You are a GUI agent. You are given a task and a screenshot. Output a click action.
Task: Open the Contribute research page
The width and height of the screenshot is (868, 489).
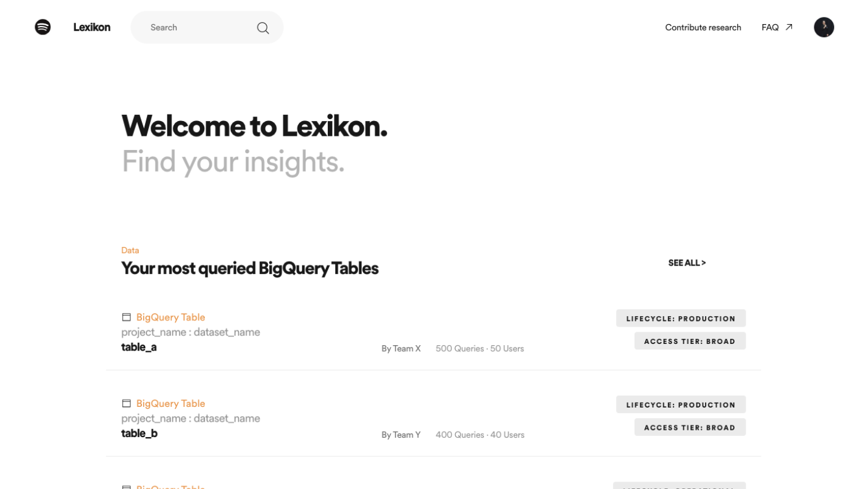[x=703, y=27]
